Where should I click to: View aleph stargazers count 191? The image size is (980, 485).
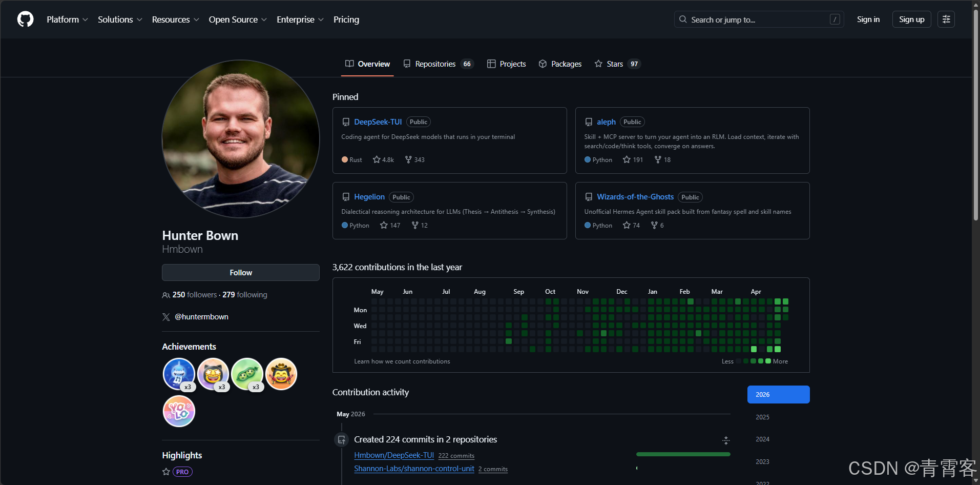click(633, 160)
